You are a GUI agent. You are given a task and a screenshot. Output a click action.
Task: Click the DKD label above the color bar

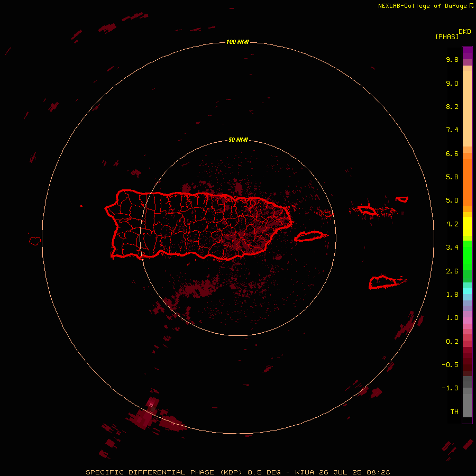coord(465,32)
